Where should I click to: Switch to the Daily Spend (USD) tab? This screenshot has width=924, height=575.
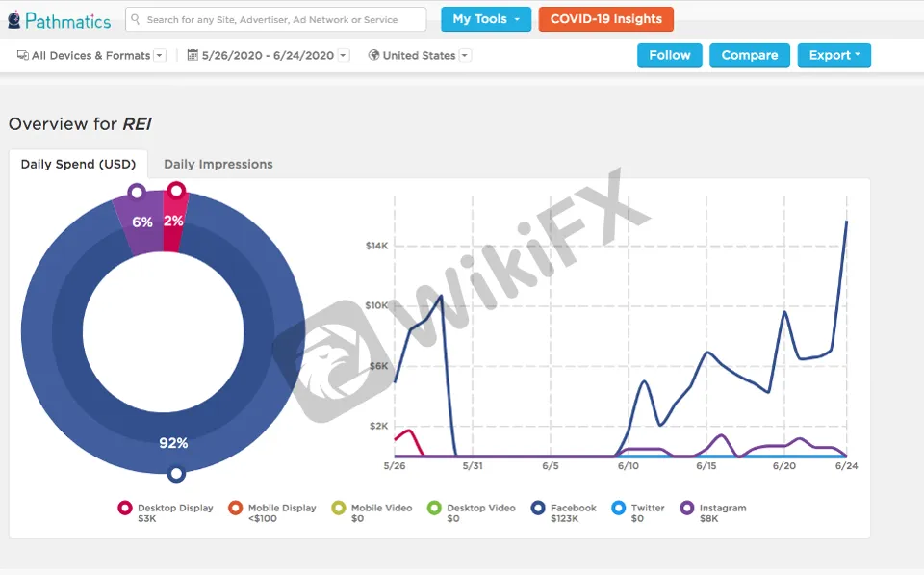78,164
